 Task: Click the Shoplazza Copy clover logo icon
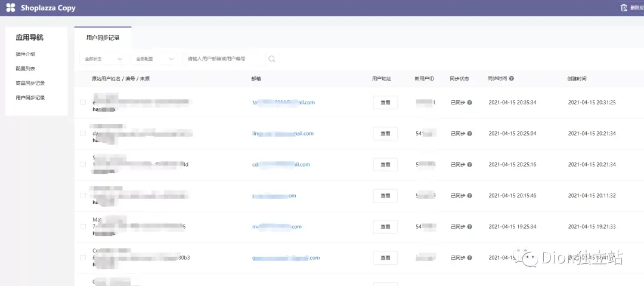(11, 8)
